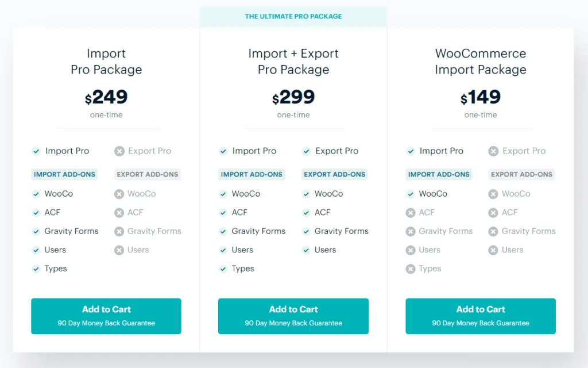The height and width of the screenshot is (368, 588).
Task: Click the Users checkmark in Import + Export export add-ons
Action: click(x=306, y=250)
